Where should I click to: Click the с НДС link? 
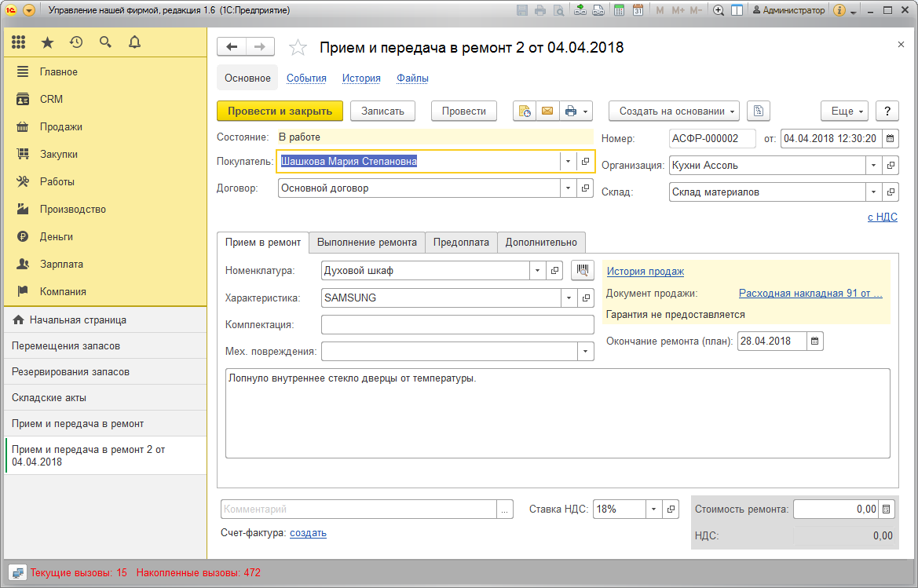click(883, 217)
